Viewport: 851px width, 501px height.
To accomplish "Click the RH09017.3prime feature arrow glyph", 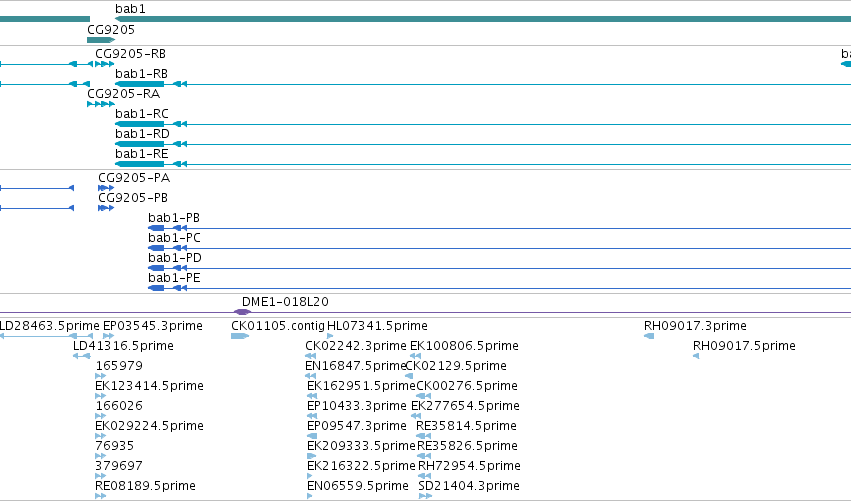I will (649, 336).
